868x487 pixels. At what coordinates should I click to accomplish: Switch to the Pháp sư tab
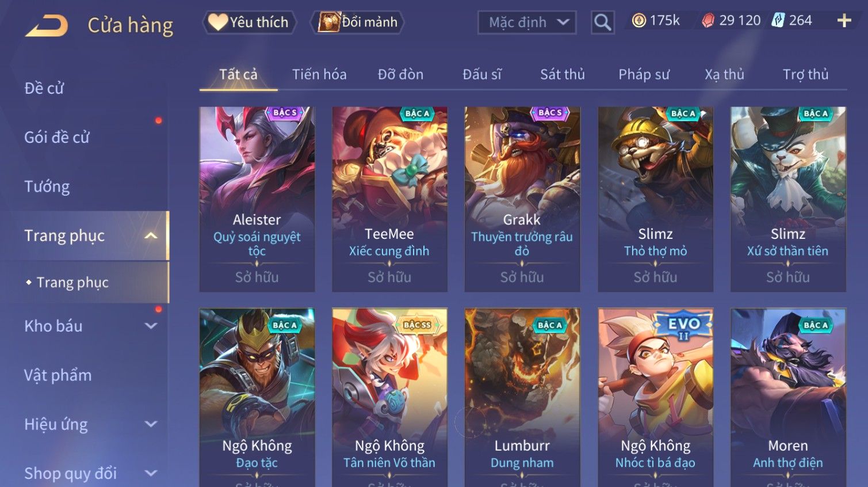pos(644,74)
